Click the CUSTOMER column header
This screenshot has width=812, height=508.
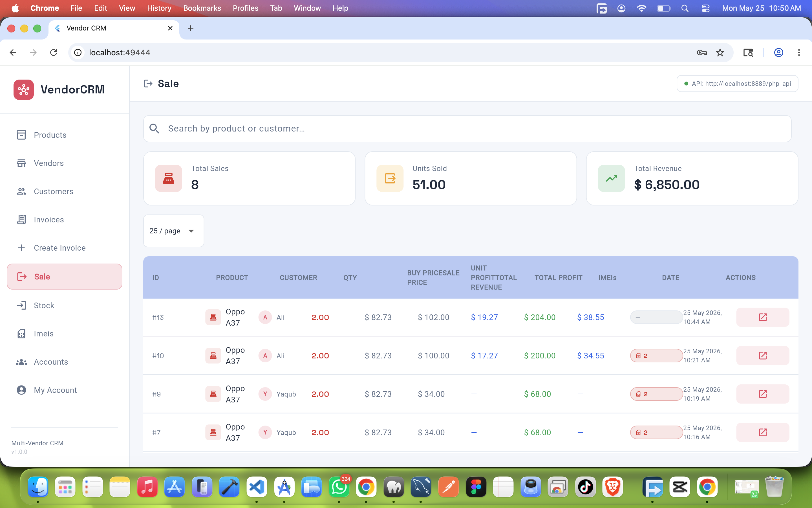point(298,278)
